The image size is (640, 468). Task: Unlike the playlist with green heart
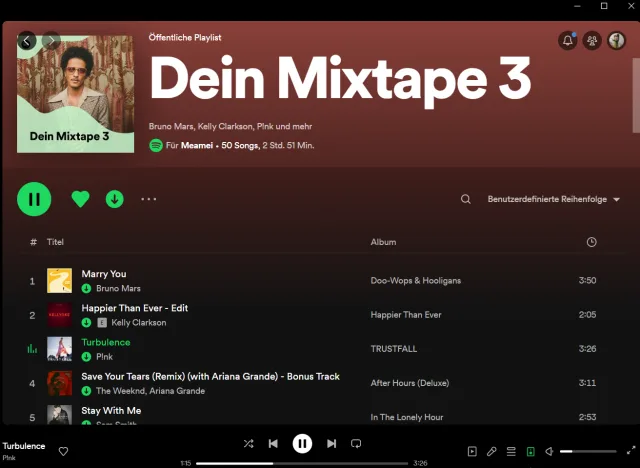click(x=81, y=199)
